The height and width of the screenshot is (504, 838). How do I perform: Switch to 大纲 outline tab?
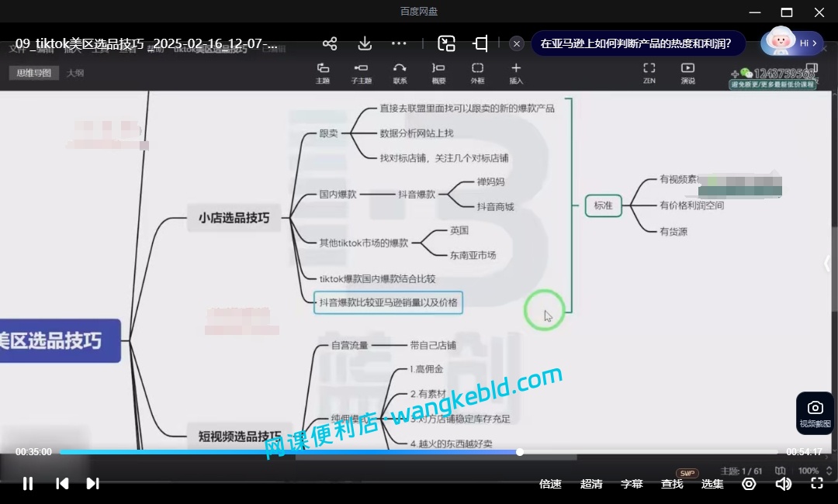(x=75, y=73)
